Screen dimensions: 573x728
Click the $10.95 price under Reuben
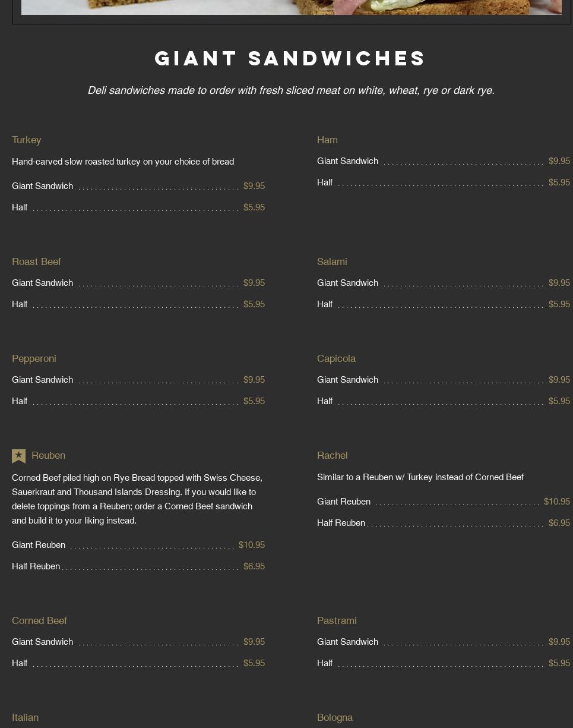[x=252, y=545]
